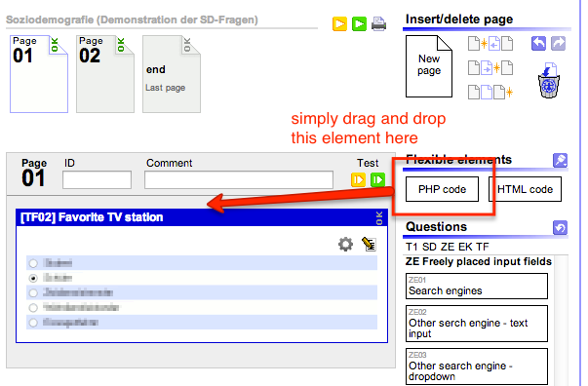
Task: Select the fourth radio option in TF02
Action: (x=33, y=308)
